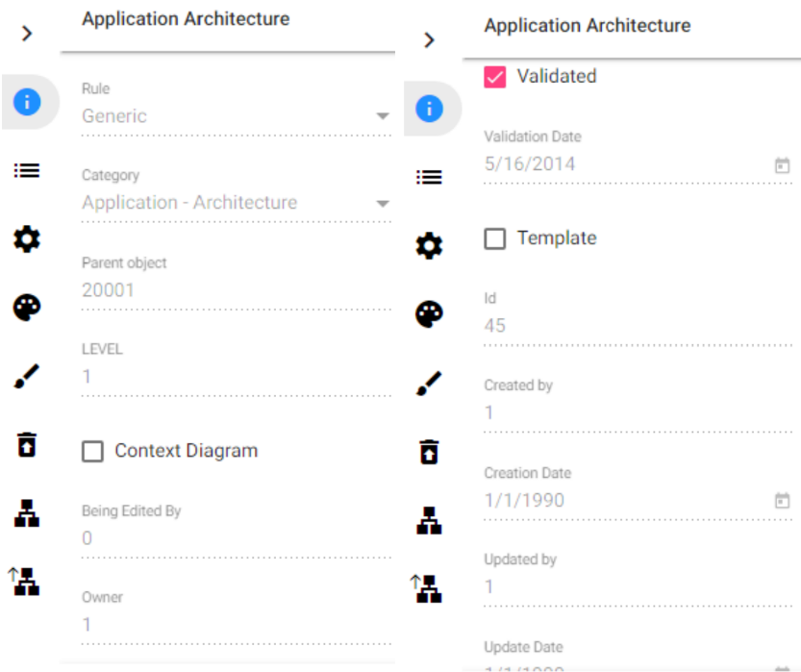Expand the Category dropdown arrow
801x672 pixels.
(383, 204)
